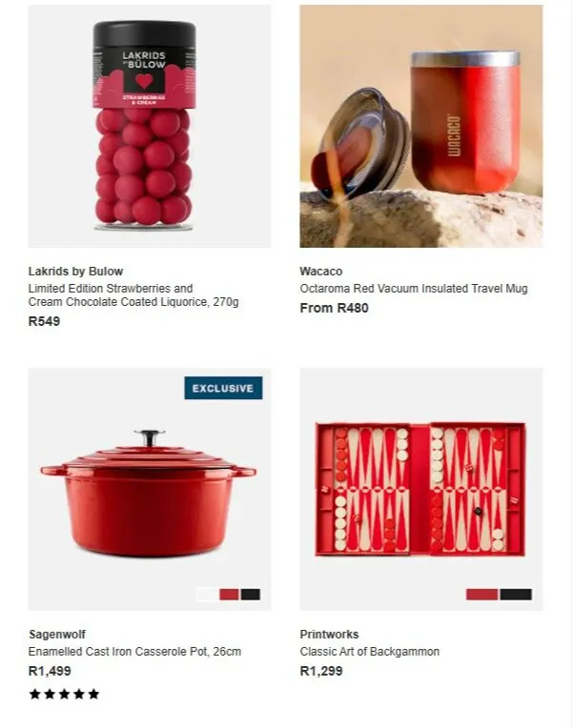Open the Printworks brand link
This screenshot has height=728, width=572.
pos(330,635)
